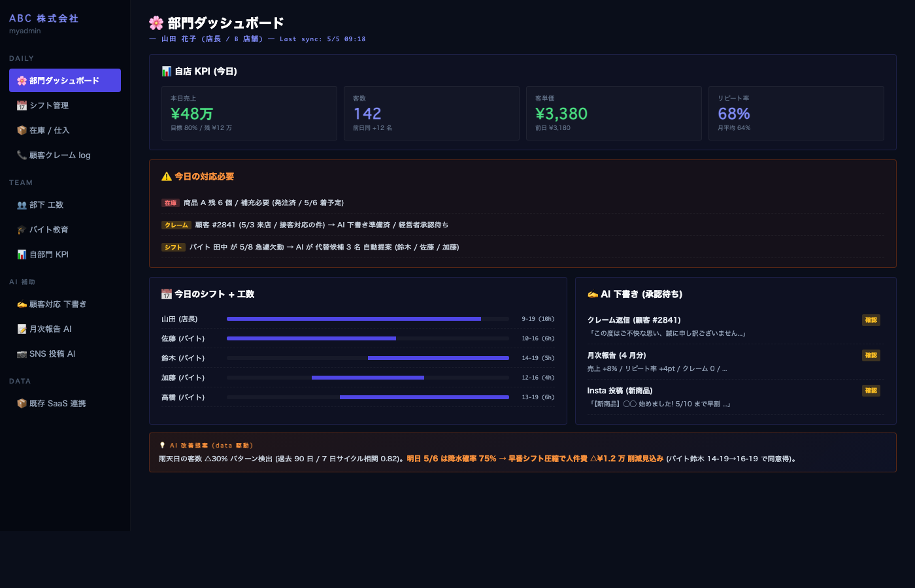This screenshot has height=588, width=915.
Task: Click the people icon beside 部下 工数
Action: point(22,204)
